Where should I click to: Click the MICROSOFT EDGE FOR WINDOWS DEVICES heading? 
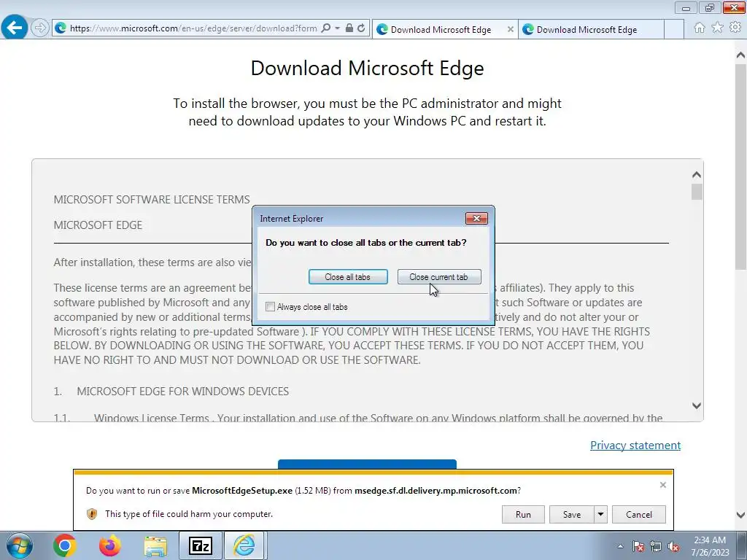pos(182,392)
